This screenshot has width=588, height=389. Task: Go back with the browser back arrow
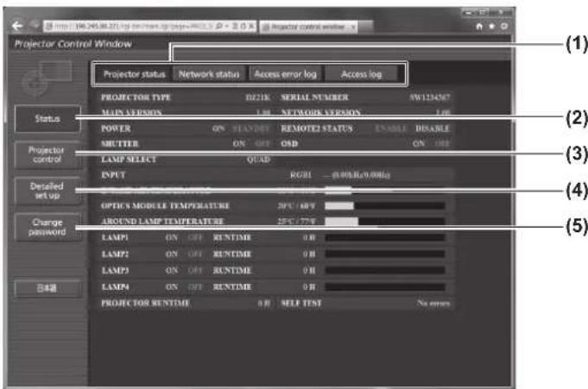pos(17,26)
